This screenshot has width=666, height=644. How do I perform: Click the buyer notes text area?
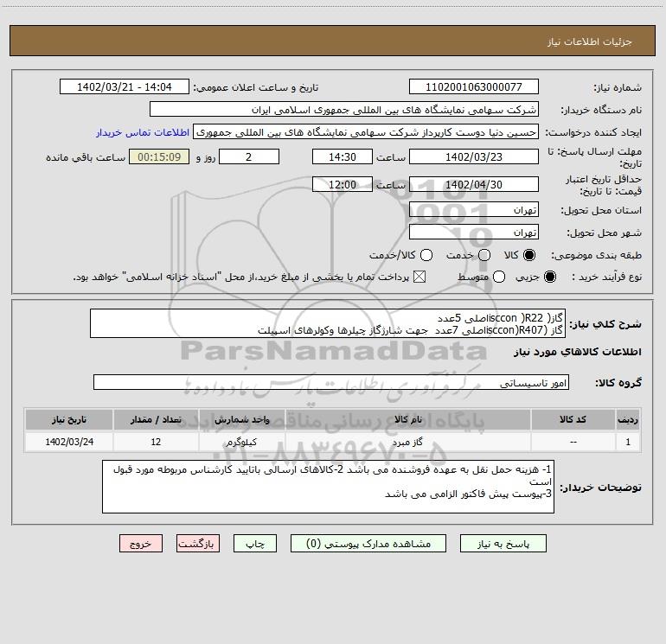(328, 487)
